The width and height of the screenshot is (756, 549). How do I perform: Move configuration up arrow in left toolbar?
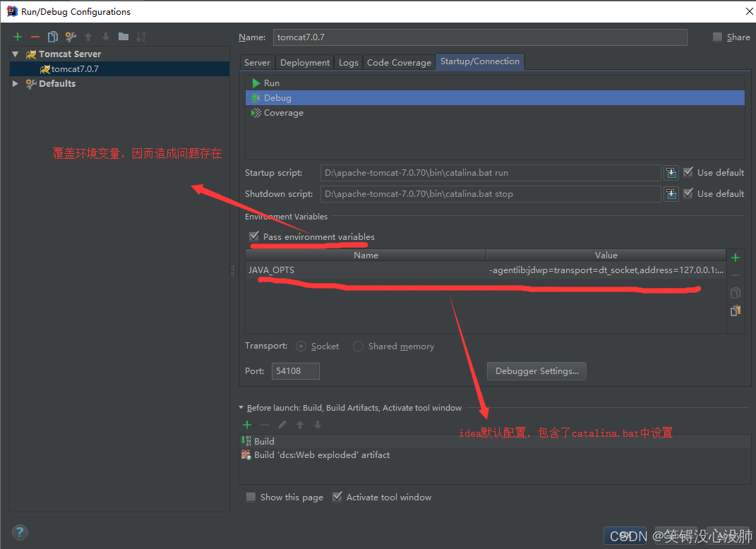[88, 37]
